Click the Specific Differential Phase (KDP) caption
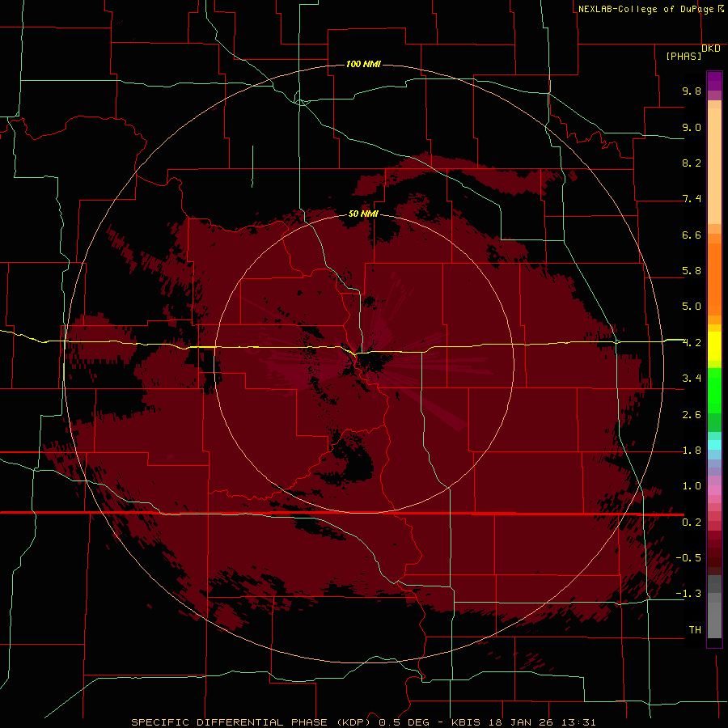 tap(253, 722)
